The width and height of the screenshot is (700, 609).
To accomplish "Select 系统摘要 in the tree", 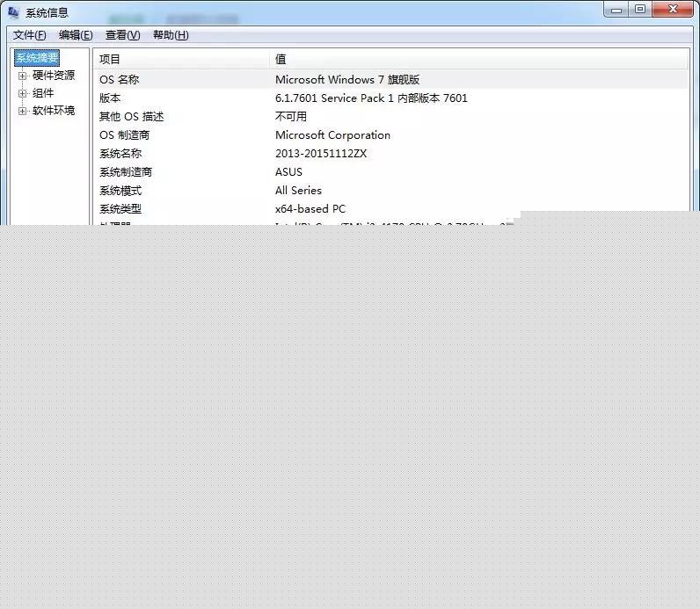I will [x=37, y=57].
